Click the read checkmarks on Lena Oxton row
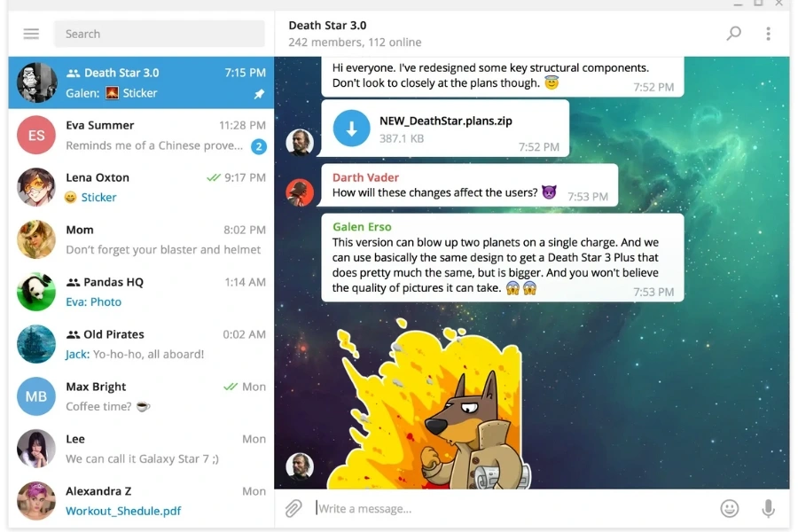The width and height of the screenshot is (798, 532). point(213,177)
